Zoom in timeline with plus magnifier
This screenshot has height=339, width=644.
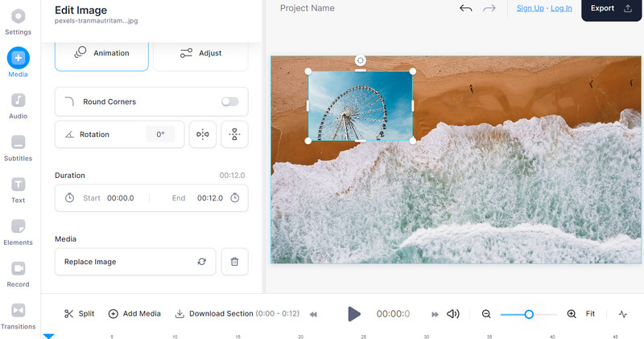572,314
